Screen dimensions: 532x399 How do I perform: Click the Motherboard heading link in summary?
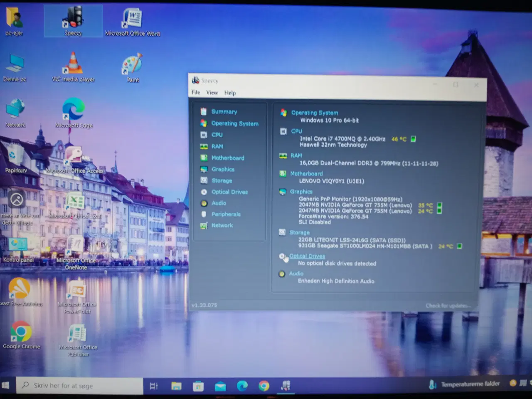(x=306, y=174)
